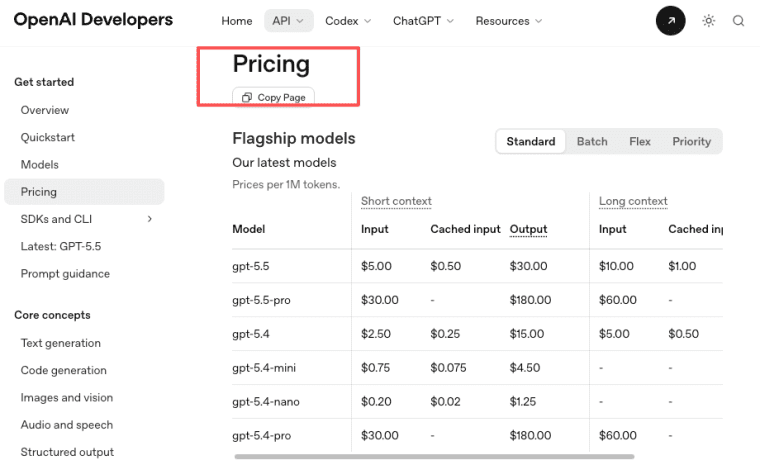Click the Core concepts section heading
760x465 pixels.
52,315
